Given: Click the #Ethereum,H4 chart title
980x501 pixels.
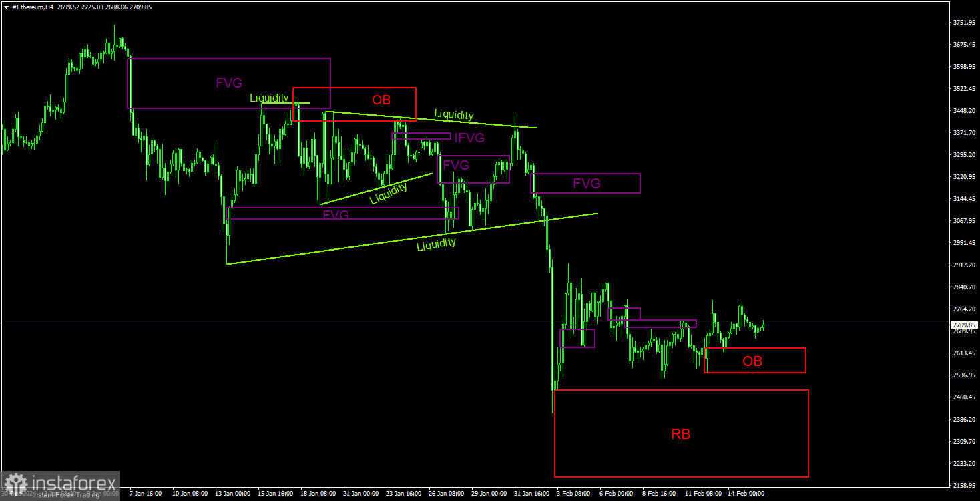Looking at the screenshot, I should pos(33,7).
